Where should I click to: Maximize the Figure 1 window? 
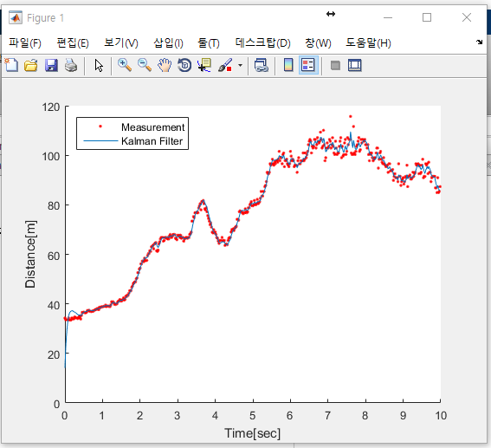427,17
